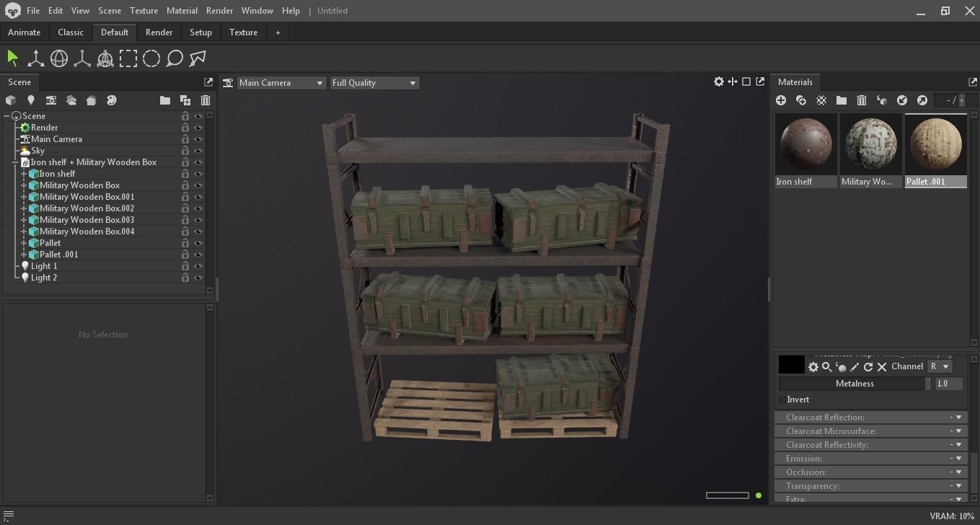This screenshot has width=980, height=525.
Task: Expand the Transparency section
Action: coord(871,486)
